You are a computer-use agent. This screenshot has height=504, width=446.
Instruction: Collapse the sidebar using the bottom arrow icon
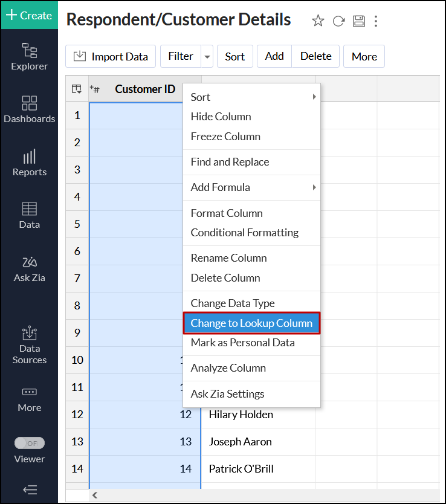click(x=29, y=489)
